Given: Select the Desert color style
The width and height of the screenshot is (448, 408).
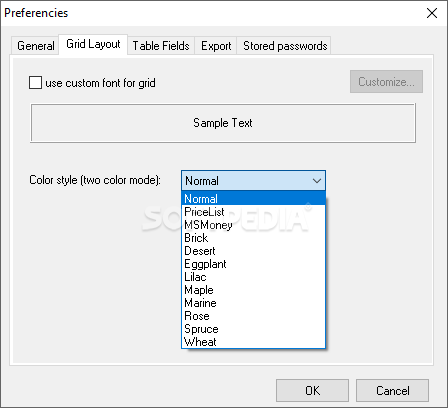Looking at the screenshot, I should (253, 251).
